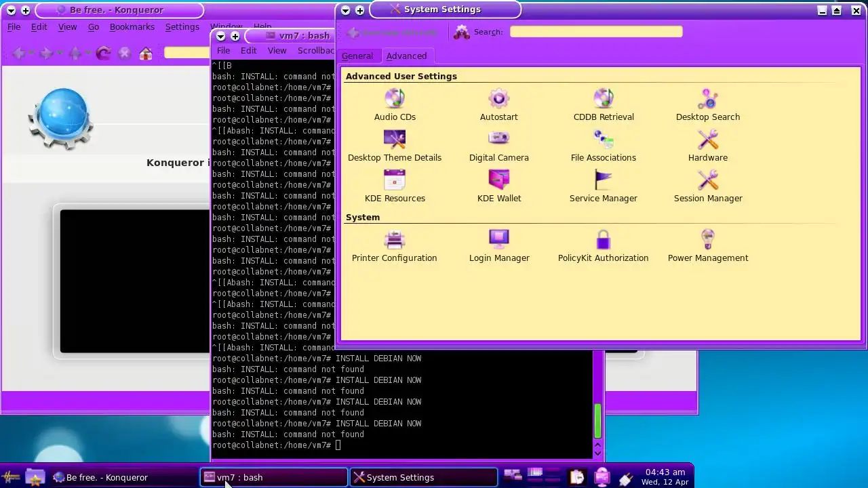The width and height of the screenshot is (868, 488).
Task: Click the System Settings search field
Action: tap(596, 32)
